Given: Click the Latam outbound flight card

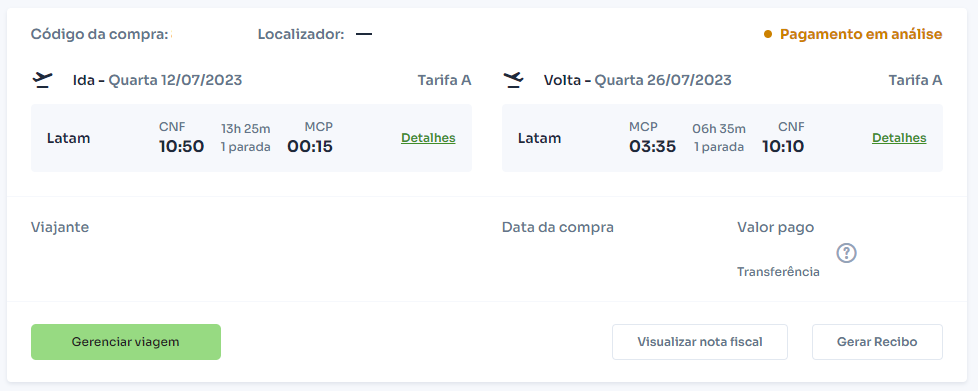Looking at the screenshot, I should coord(251,138).
